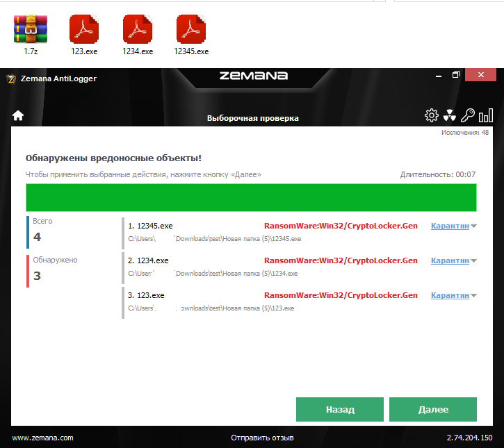This screenshot has height=448, width=504.
Task: Click the green scan progress bar
Action: [251, 197]
